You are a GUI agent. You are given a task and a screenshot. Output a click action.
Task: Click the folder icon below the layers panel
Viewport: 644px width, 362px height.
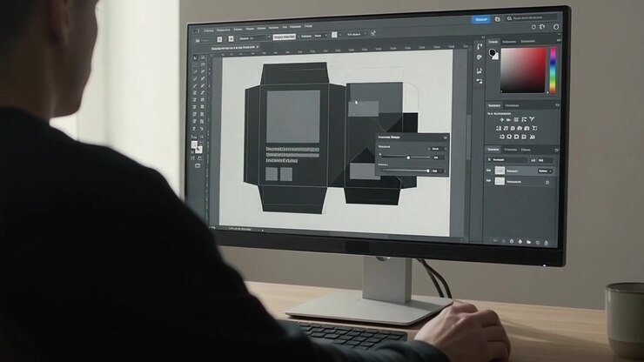pos(528,242)
